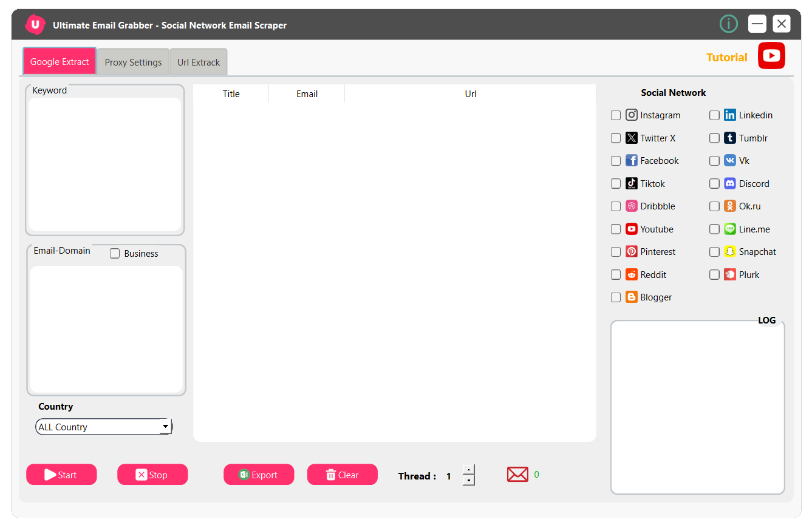Check the Tumblr checkbox
The width and height of the screenshot is (812, 525).
pos(714,138)
